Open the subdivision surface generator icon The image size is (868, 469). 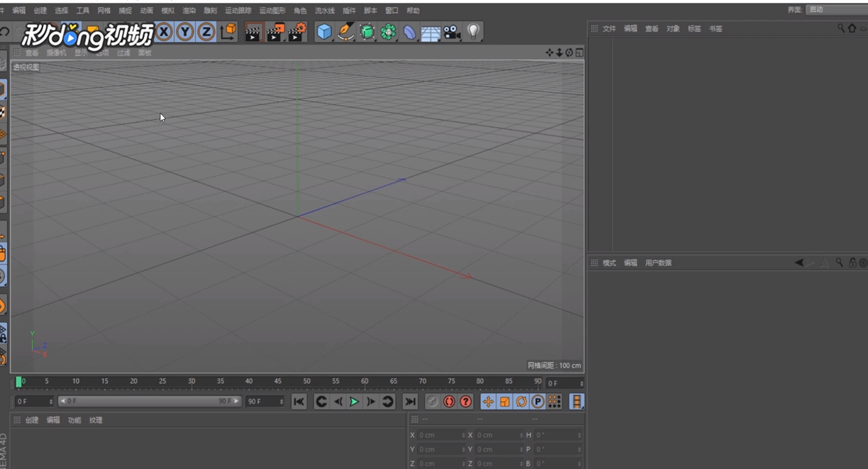pos(367,32)
